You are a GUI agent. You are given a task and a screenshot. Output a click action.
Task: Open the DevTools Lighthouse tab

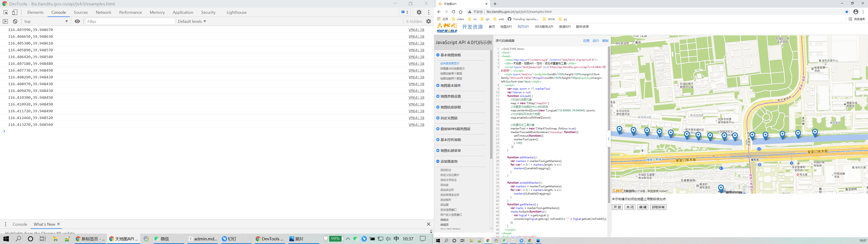tap(236, 12)
